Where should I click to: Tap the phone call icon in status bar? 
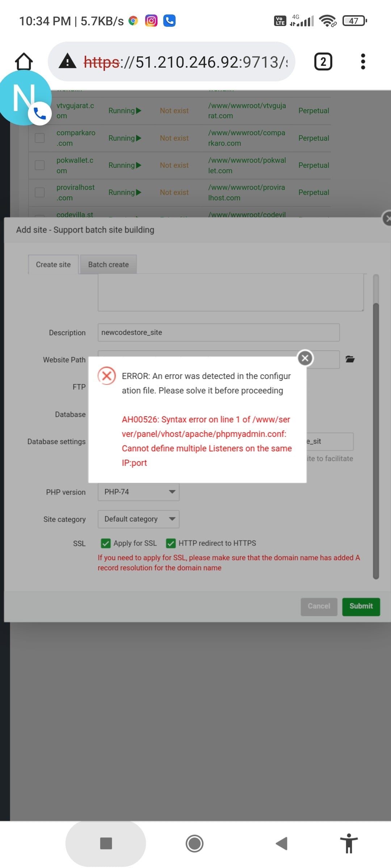(169, 21)
